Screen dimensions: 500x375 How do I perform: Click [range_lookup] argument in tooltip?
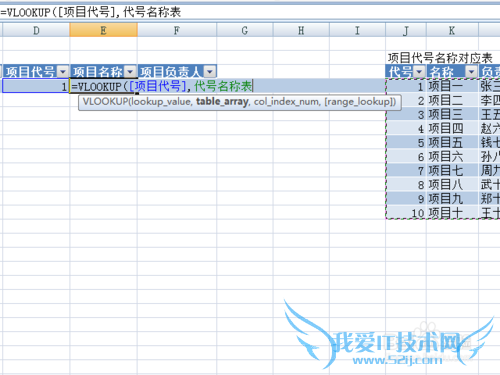359,101
